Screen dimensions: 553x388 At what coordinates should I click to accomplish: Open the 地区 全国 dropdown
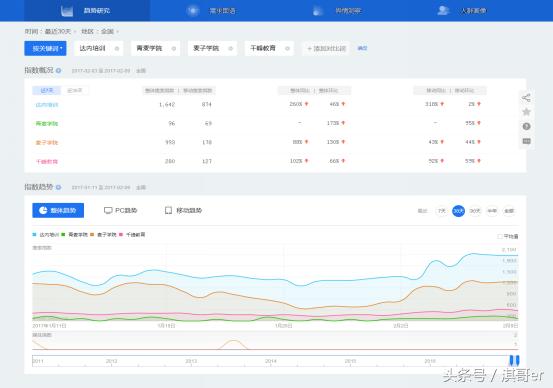point(100,32)
